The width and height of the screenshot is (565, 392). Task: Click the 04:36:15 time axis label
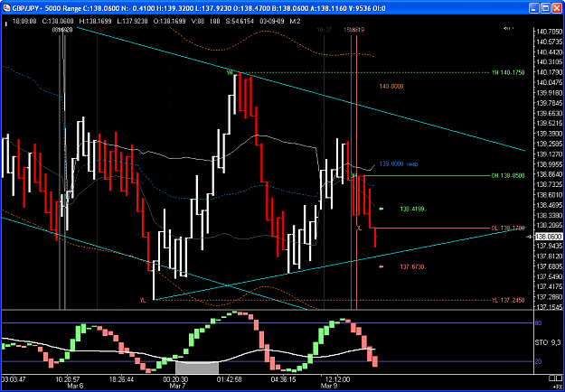tap(284, 378)
